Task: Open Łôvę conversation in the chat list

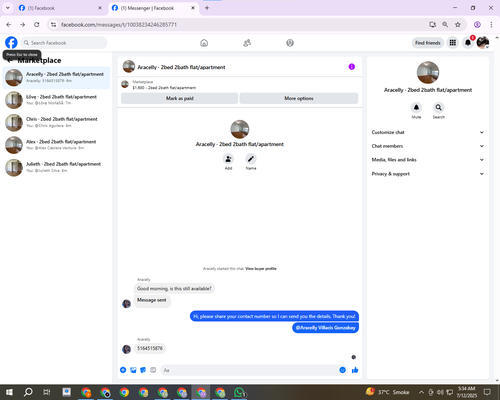Action: click(56, 100)
